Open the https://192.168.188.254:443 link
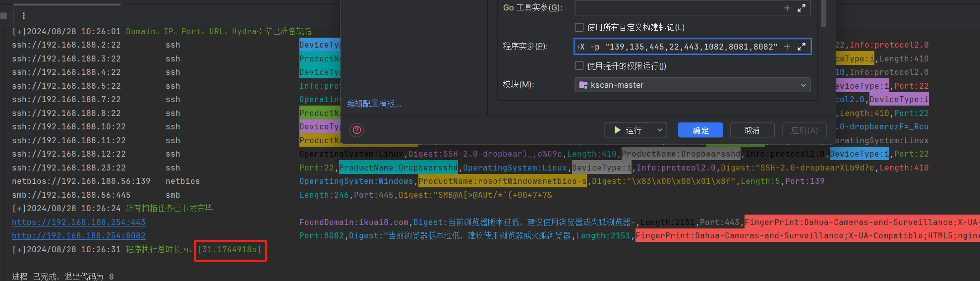Viewport: 980px width, 281px height. pos(79,222)
